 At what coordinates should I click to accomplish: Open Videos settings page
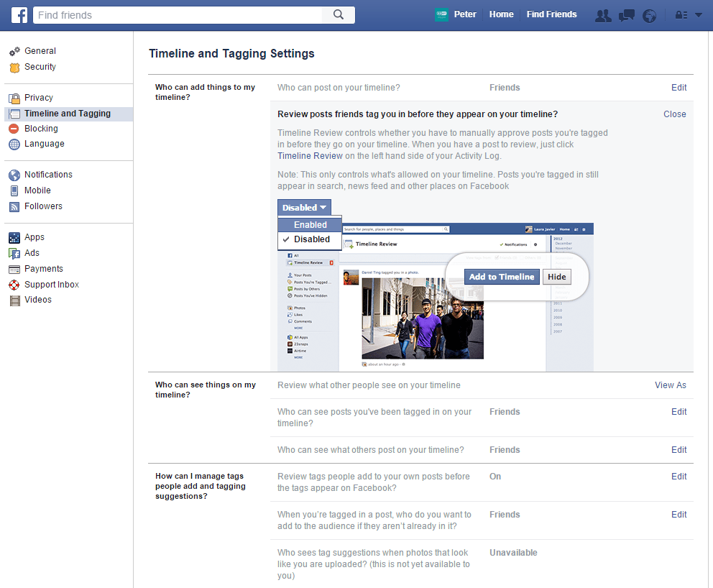(38, 300)
